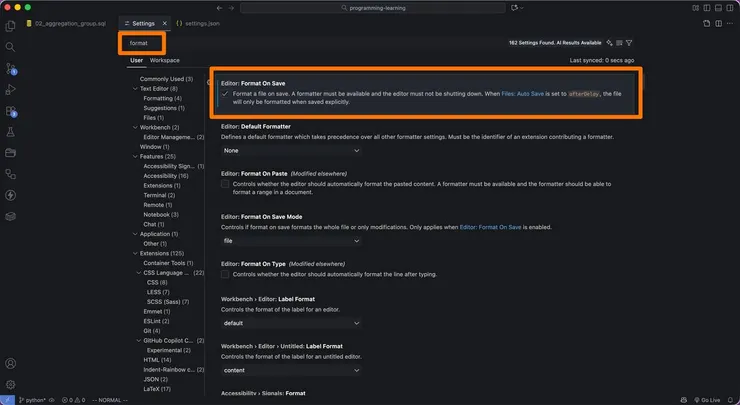Open notifications bell in status bar
The width and height of the screenshot is (740, 405).
point(731,400)
